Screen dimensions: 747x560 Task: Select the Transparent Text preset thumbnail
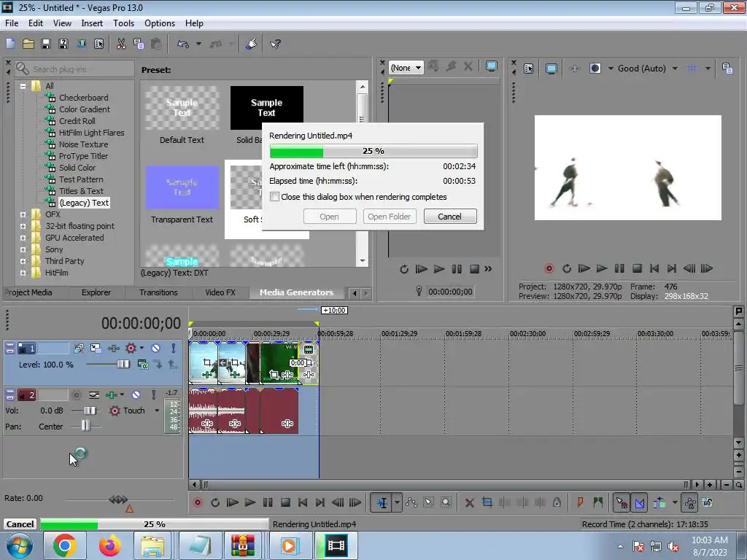pos(182,187)
